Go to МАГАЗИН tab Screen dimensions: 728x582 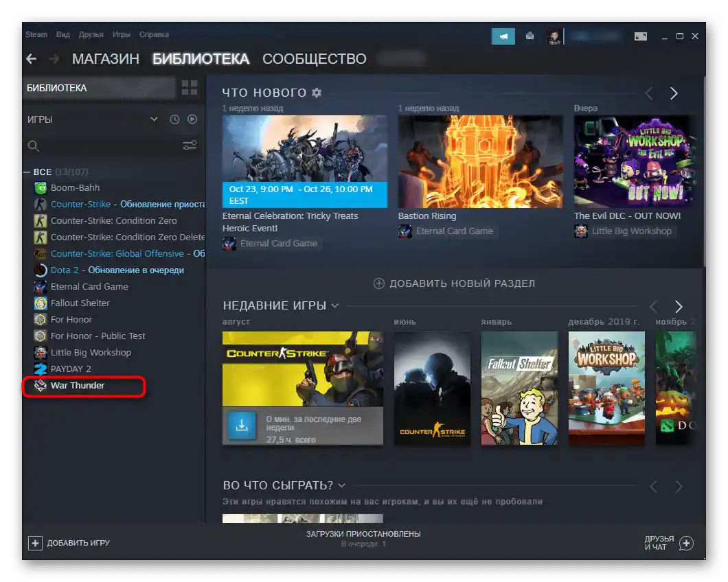click(106, 59)
